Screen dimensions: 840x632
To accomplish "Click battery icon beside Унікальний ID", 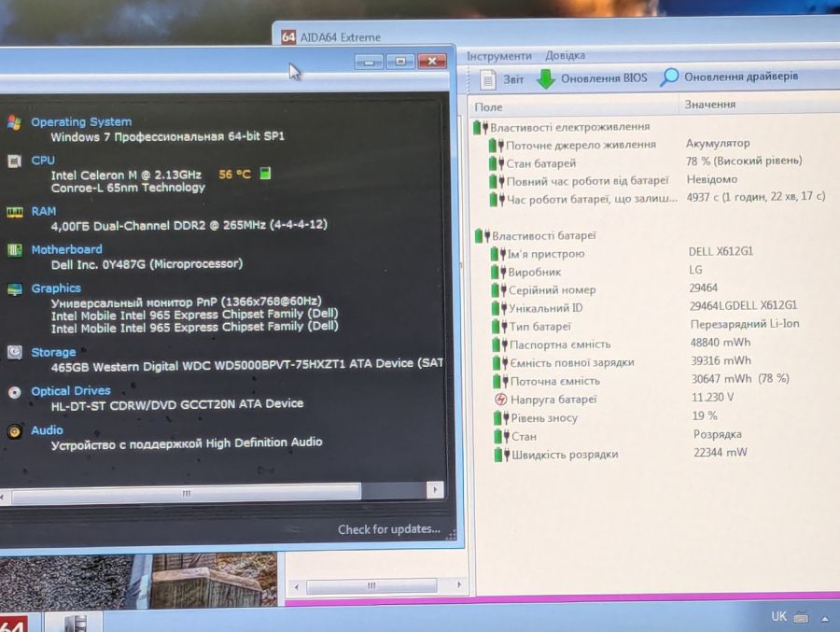I will click(x=499, y=309).
